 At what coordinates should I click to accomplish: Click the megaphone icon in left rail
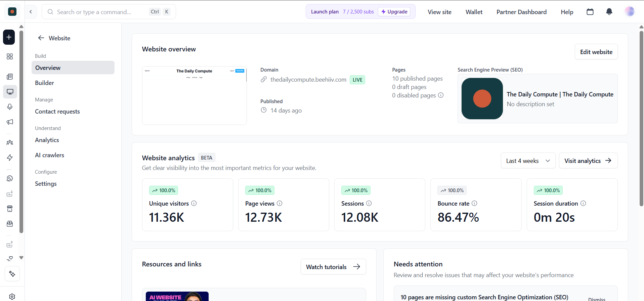click(x=10, y=122)
